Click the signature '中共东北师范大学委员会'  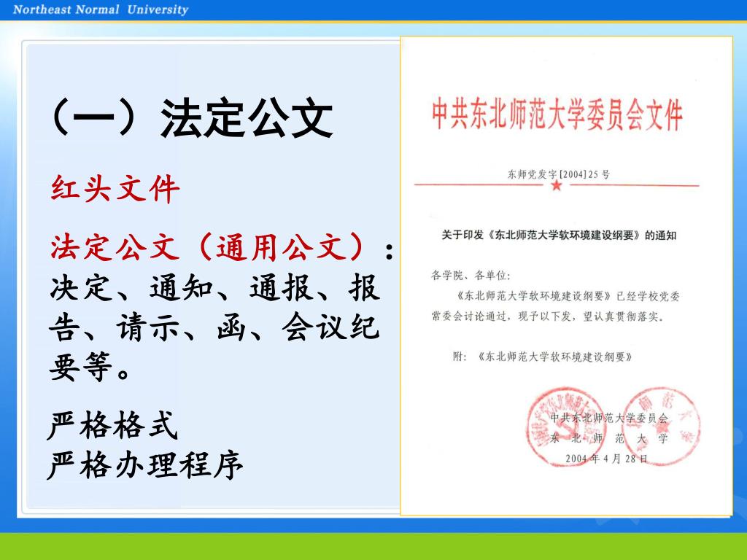tap(609, 418)
